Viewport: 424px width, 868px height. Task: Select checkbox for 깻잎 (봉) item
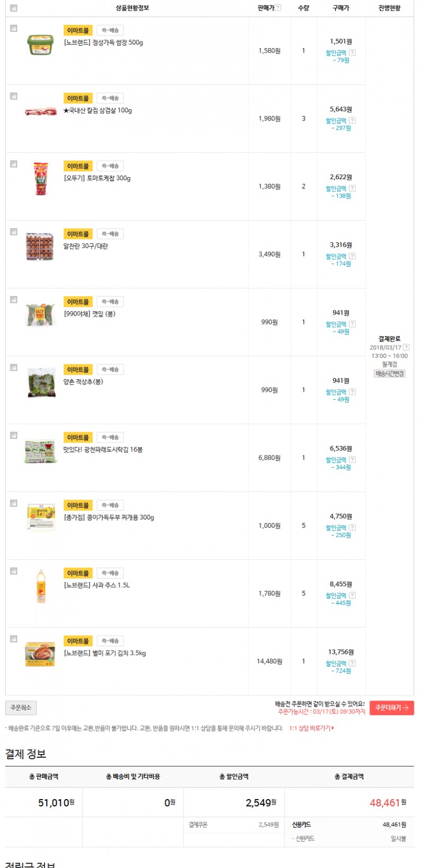point(14,300)
